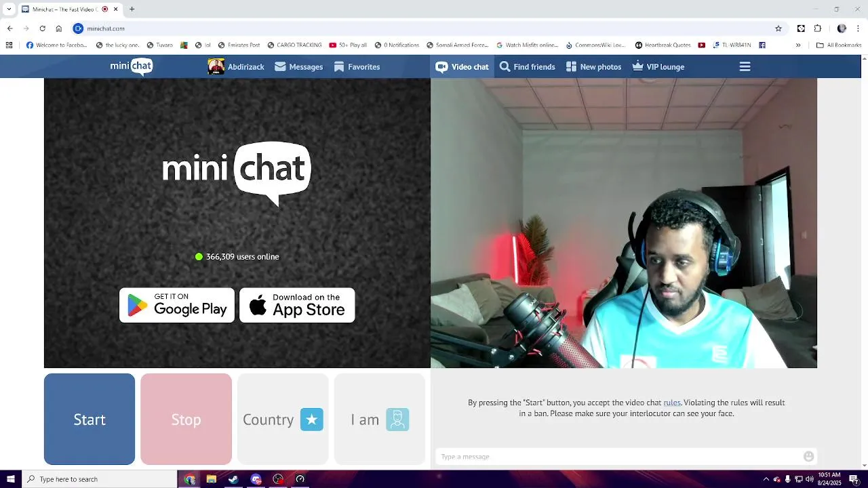868x488 pixels.
Task: Open the Tuvaro bookmark
Action: pyautogui.click(x=160, y=45)
